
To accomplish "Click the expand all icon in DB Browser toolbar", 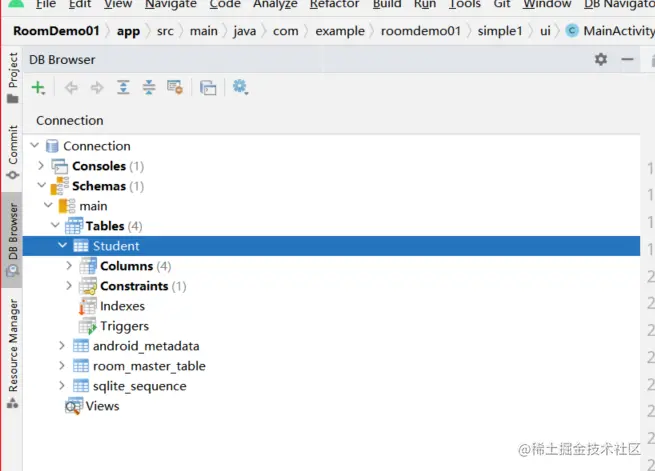I will click(123, 87).
